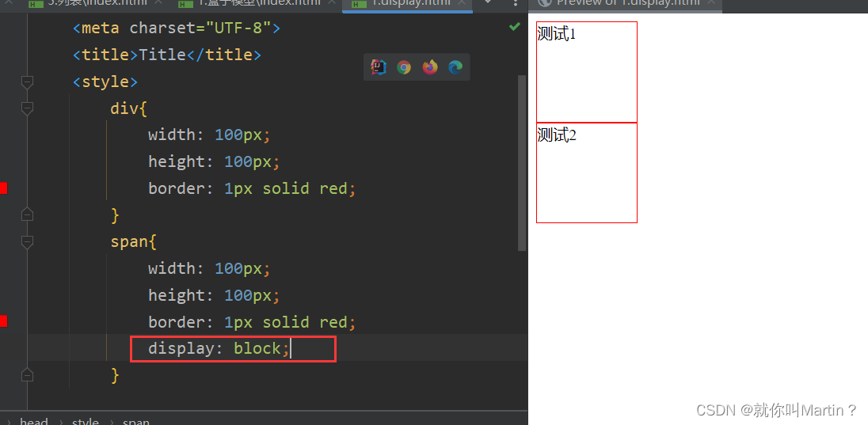
Task: Click the 测试1 box in preview
Action: pos(587,72)
